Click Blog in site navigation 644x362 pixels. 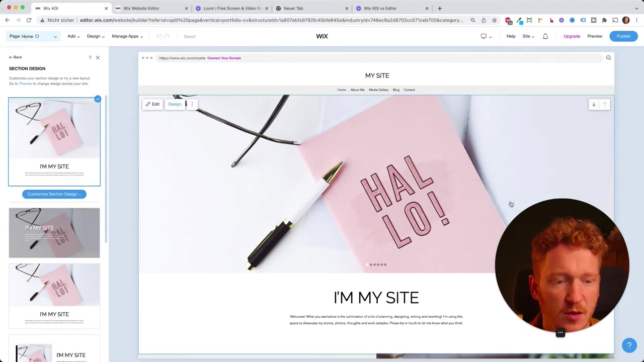tap(396, 90)
